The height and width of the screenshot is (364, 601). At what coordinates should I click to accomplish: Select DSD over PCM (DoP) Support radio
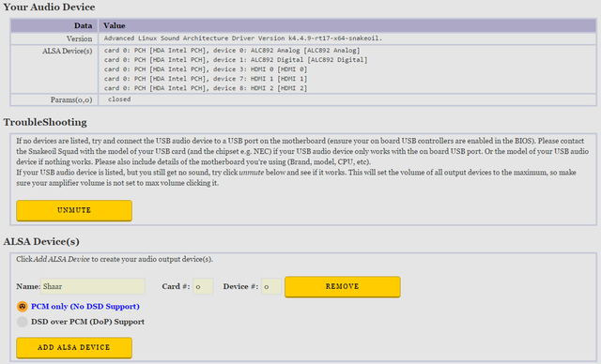23,322
